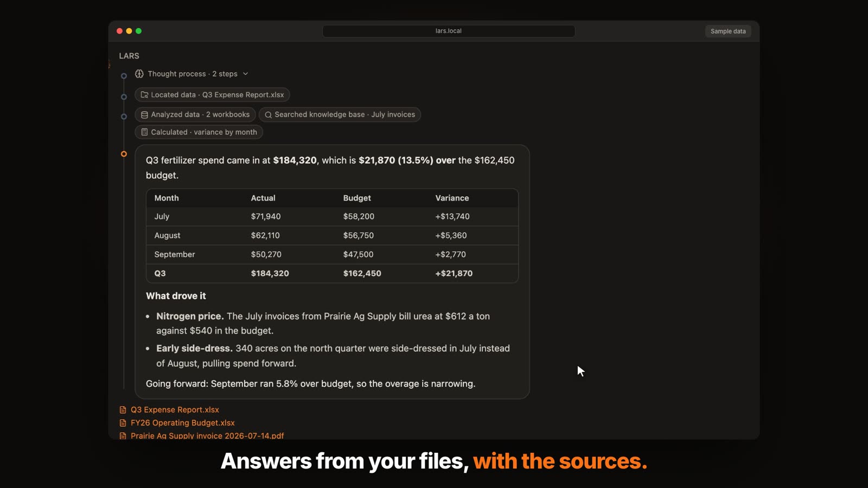
Task: Open the Analyzed data 2 workbooks chip
Action: 195,114
